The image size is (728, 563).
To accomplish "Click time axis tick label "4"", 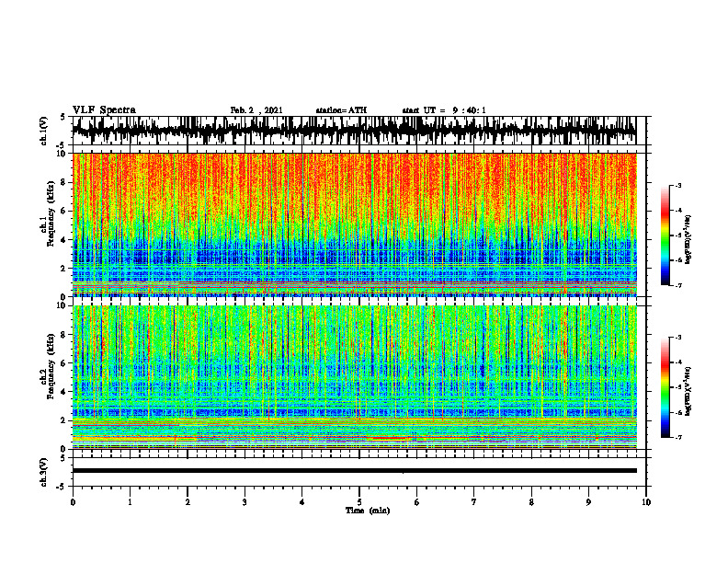I will tap(302, 502).
